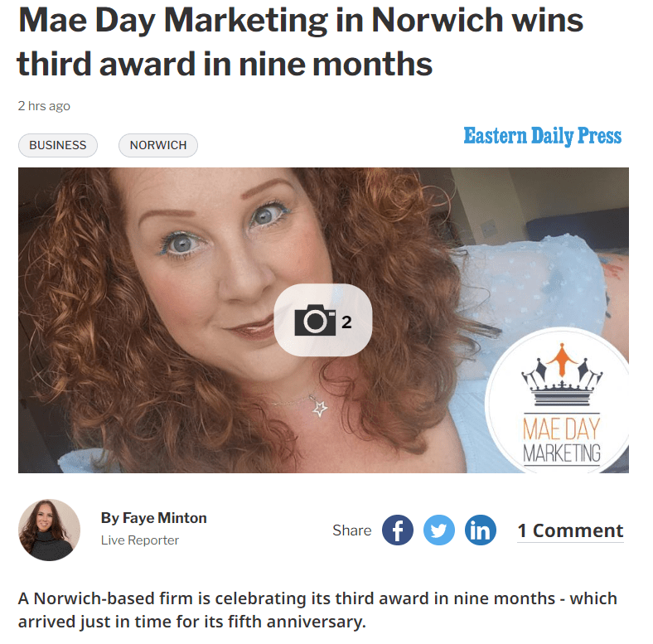Open the NORWICH topic tag
This screenshot has height=644, width=653.
click(x=158, y=145)
